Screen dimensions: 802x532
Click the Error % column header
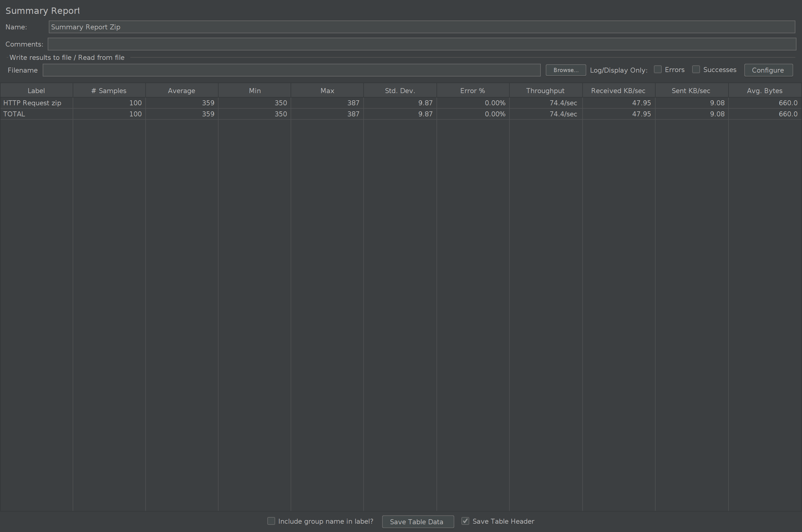click(x=473, y=91)
